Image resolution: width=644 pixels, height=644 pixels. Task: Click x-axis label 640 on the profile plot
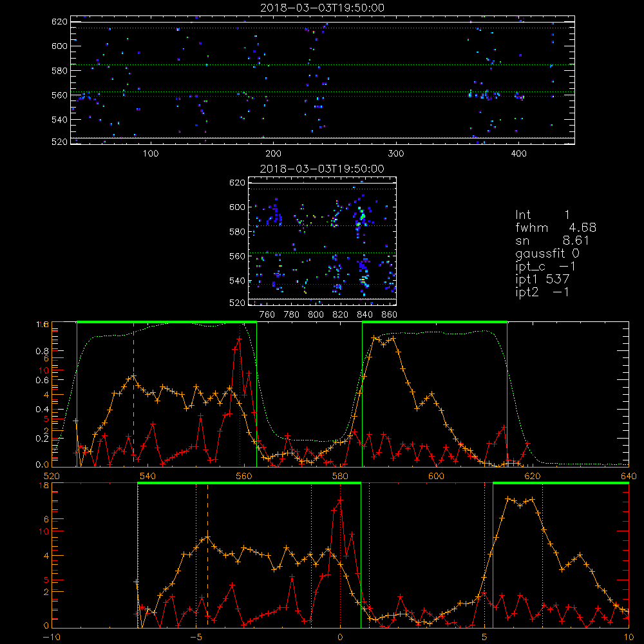(x=629, y=476)
